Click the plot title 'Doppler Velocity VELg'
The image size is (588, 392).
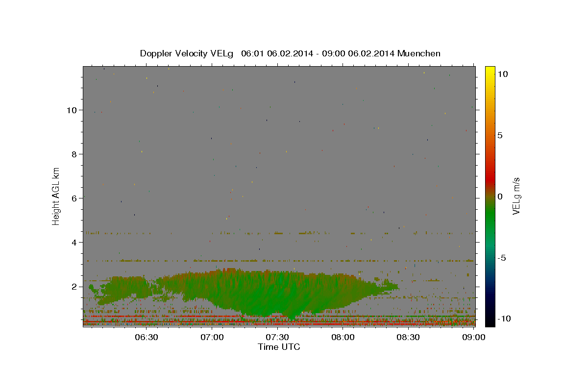click(186, 53)
